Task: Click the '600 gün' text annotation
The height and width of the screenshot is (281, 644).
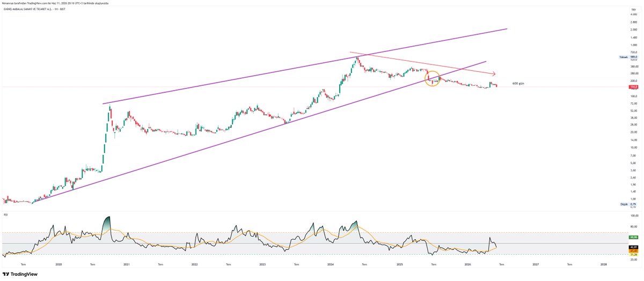Action: click(518, 84)
